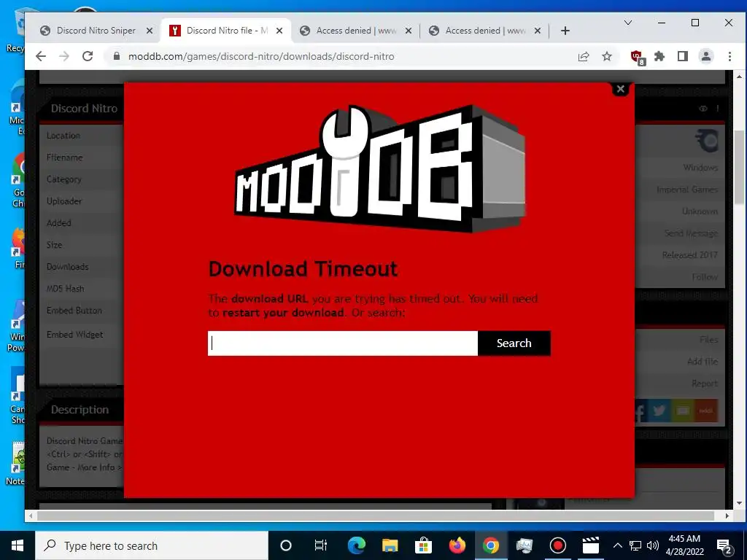Open Task View on the taskbar
The height and width of the screenshot is (560, 747).
click(321, 545)
